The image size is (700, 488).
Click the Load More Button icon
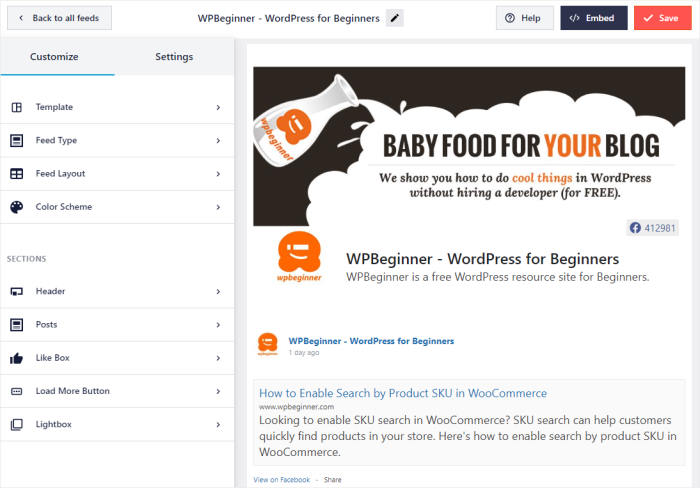tap(16, 391)
